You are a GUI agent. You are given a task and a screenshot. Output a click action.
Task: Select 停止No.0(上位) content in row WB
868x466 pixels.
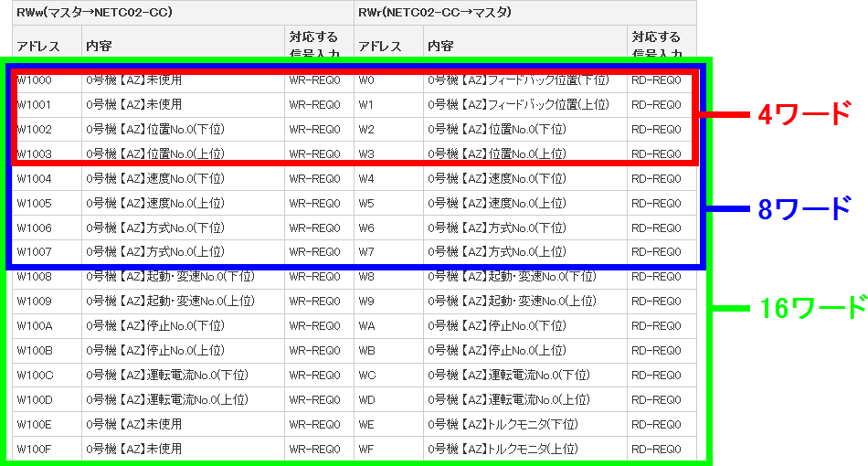(524, 351)
